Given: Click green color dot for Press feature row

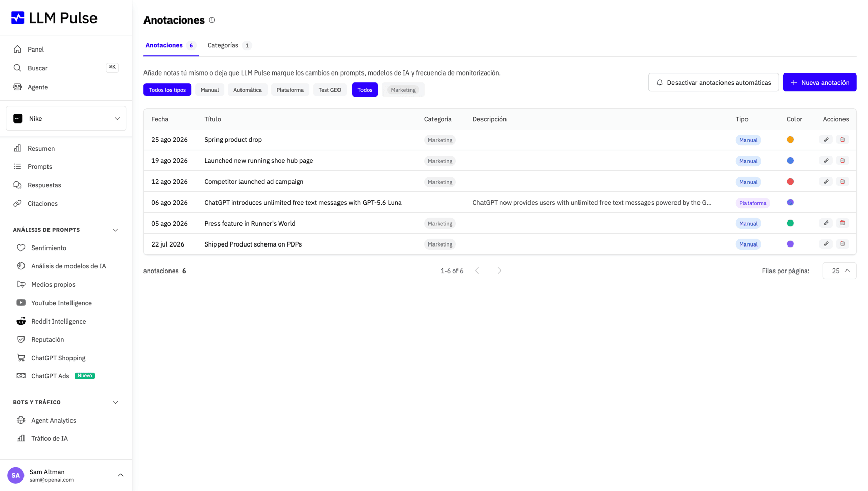Looking at the screenshot, I should pyautogui.click(x=790, y=223).
